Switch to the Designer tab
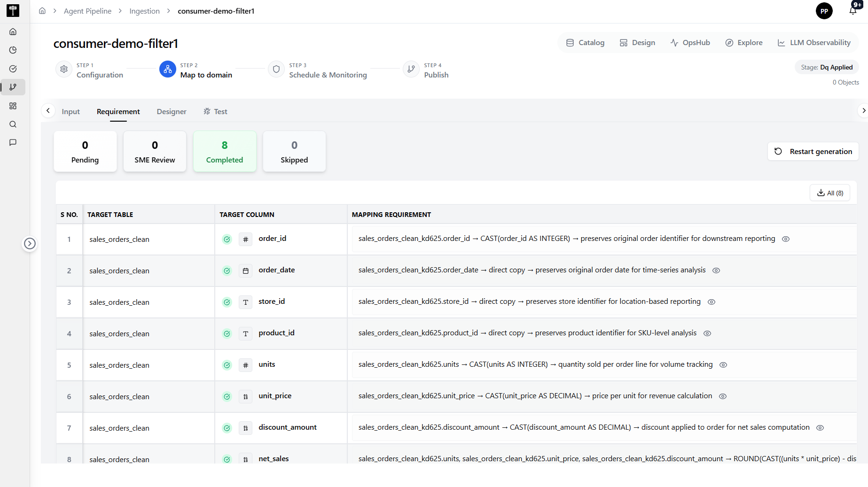The image size is (868, 487). [x=172, y=111]
